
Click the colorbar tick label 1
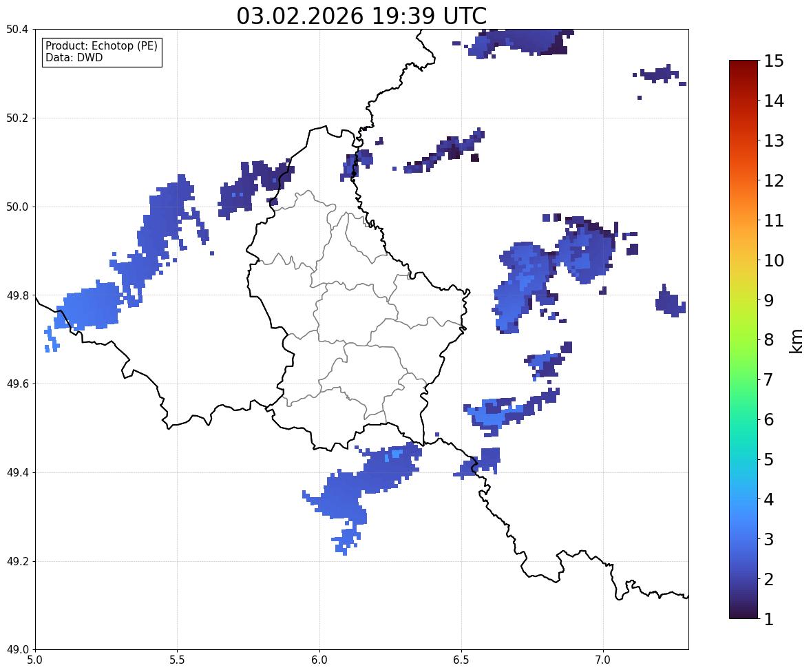(768, 619)
